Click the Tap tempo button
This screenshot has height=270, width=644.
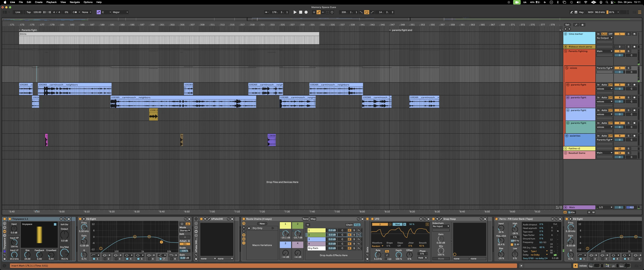(x=28, y=12)
